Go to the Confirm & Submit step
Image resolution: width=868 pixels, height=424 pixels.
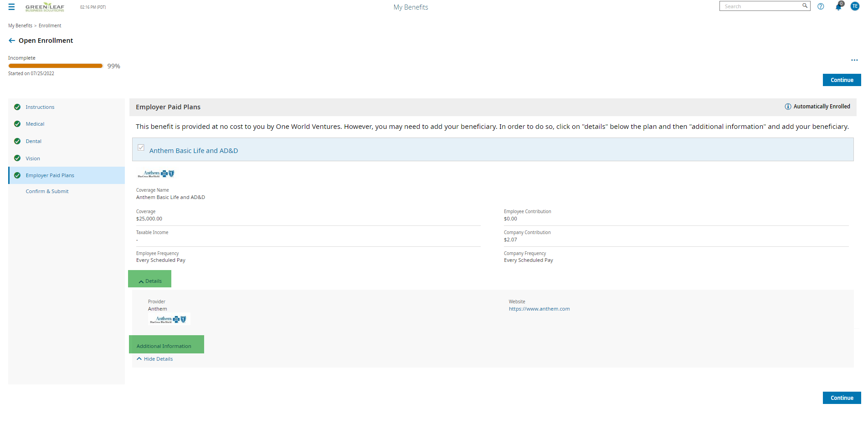[47, 191]
